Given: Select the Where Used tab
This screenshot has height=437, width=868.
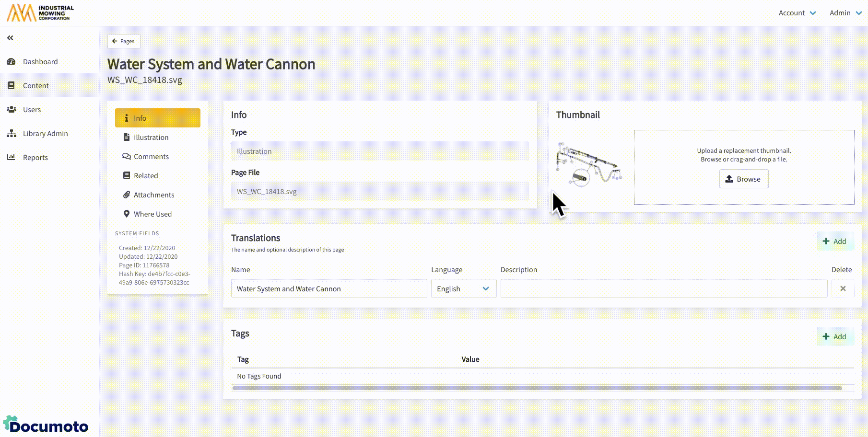Looking at the screenshot, I should 152,214.
